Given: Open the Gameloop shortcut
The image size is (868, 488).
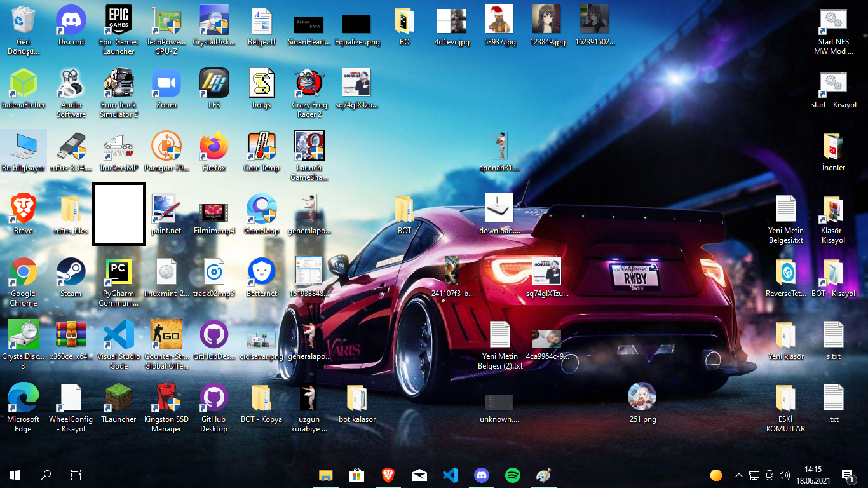Looking at the screenshot, I should pyautogui.click(x=262, y=215).
